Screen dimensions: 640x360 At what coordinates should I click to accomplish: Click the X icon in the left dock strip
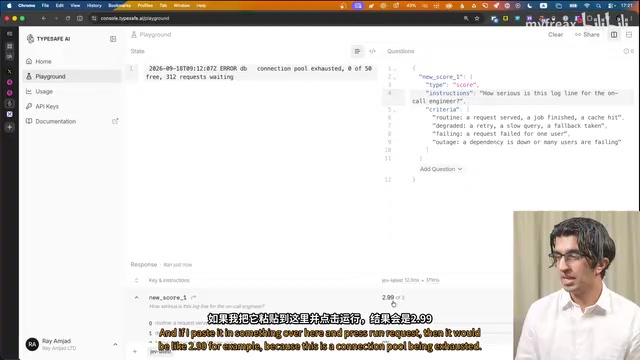tap(9, 71)
